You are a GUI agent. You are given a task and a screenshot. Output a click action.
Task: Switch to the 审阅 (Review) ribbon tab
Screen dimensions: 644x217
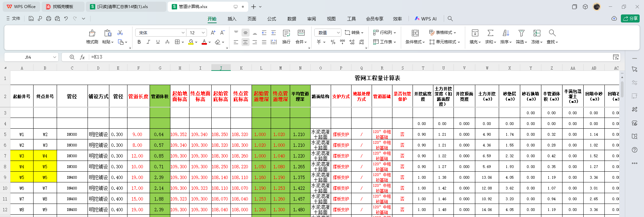pyautogui.click(x=312, y=19)
